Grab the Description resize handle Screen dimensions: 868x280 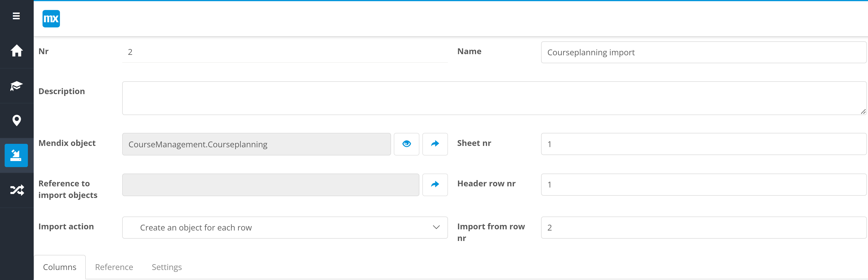[x=863, y=112]
